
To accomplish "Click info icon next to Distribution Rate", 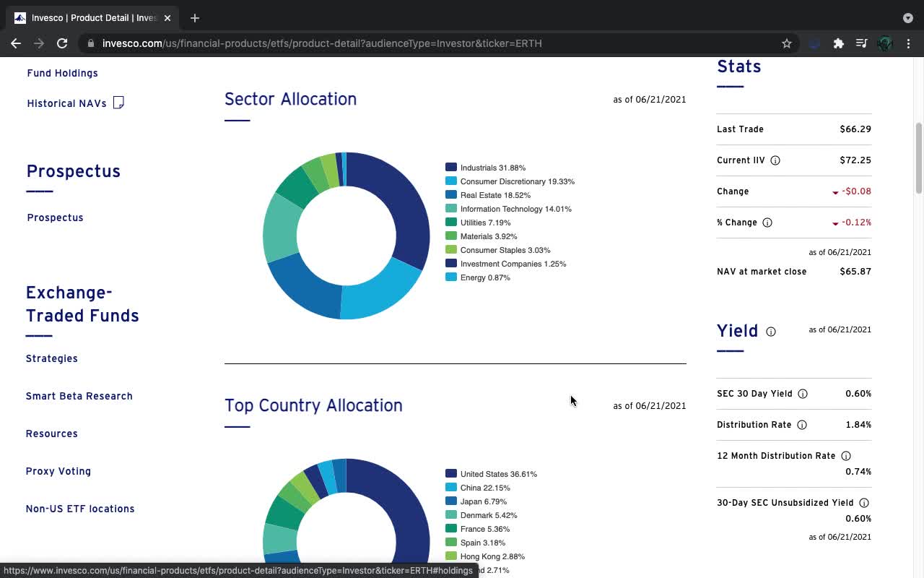I will click(x=802, y=425).
